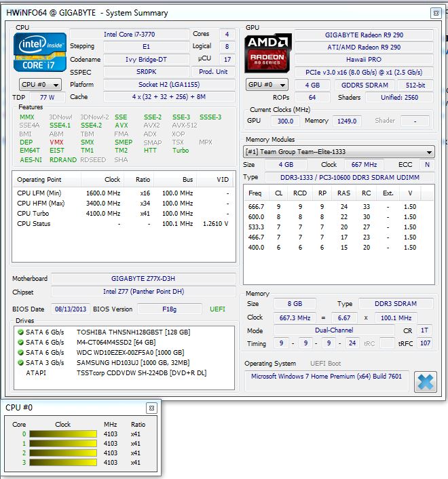Open the GPU #0 selector dropdown
This screenshot has width=448, height=479.
pyautogui.click(x=267, y=85)
